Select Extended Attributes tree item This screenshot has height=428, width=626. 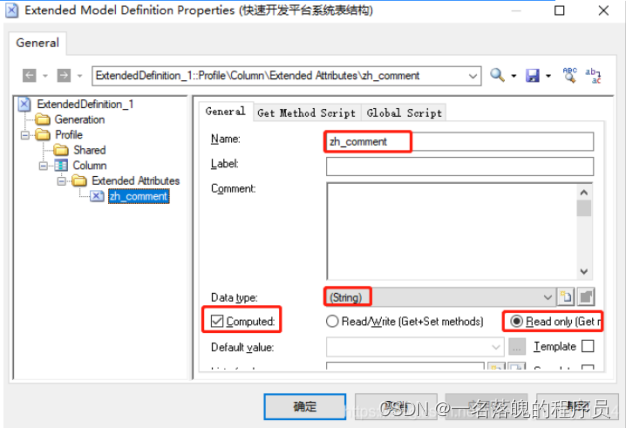pos(136,181)
